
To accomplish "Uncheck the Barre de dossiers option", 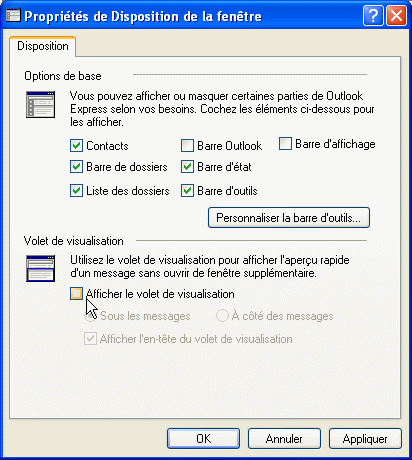I will click(x=76, y=167).
